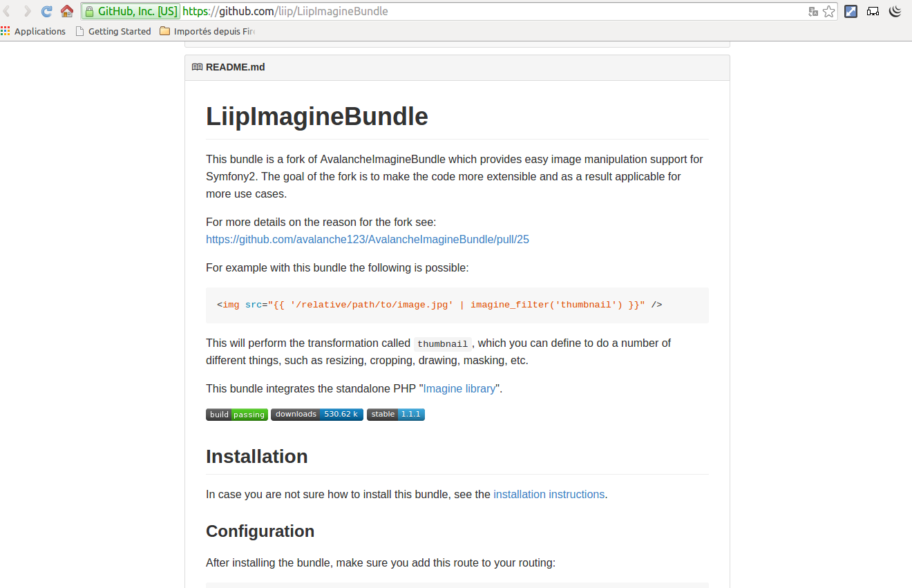Click the 'After installing the bundle' sentence

381,562
